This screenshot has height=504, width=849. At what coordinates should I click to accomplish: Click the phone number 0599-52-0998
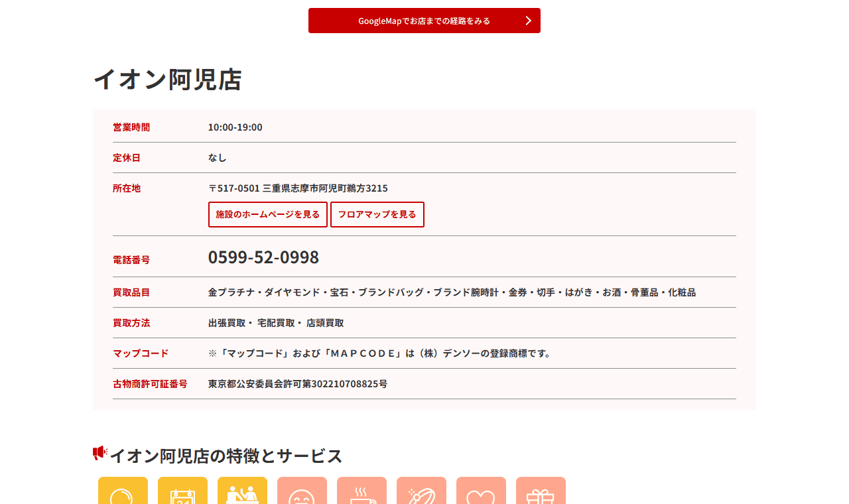263,257
